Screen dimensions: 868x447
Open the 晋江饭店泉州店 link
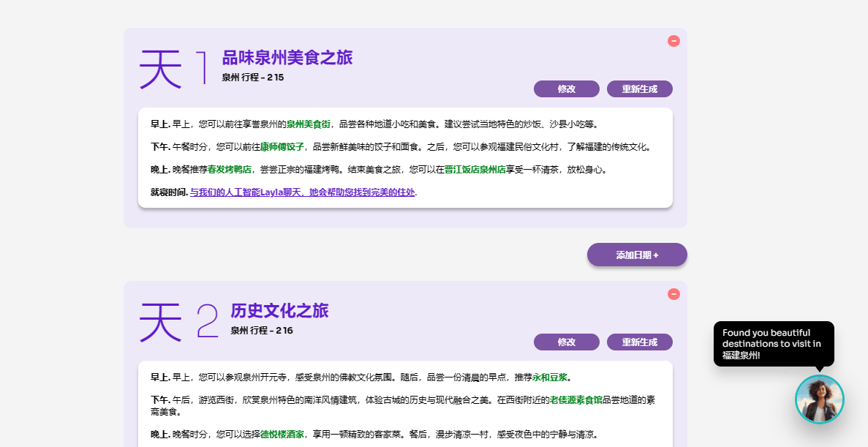pos(475,170)
